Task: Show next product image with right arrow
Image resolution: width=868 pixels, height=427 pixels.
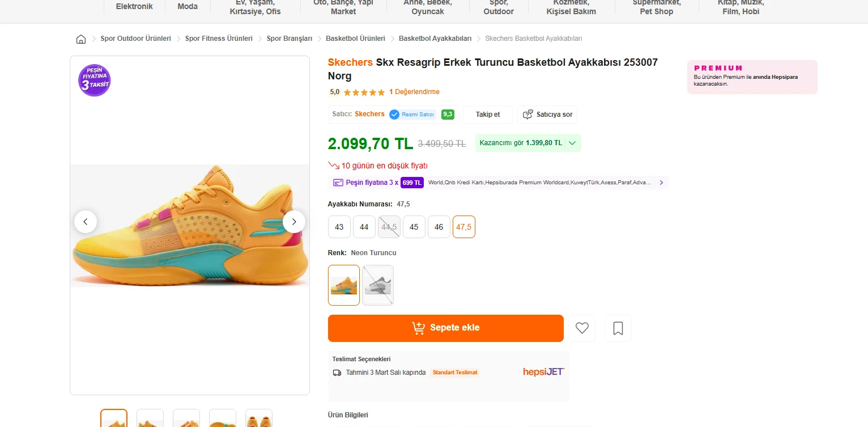Action: (294, 222)
